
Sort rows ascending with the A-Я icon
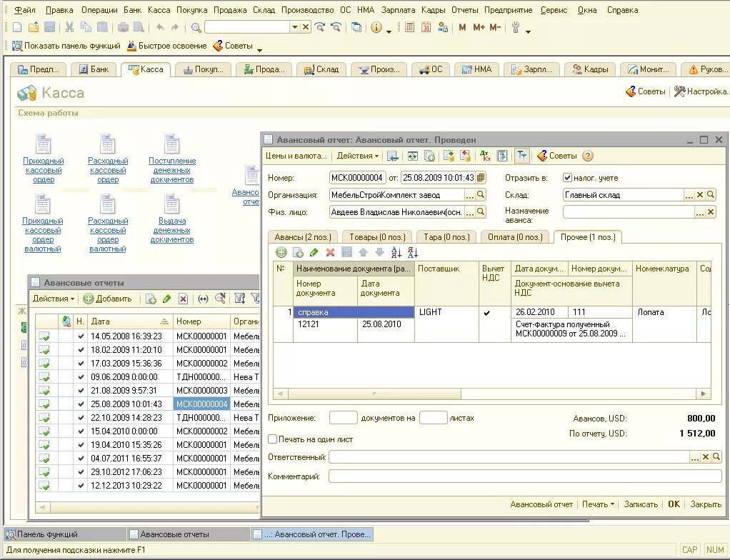[x=396, y=252]
